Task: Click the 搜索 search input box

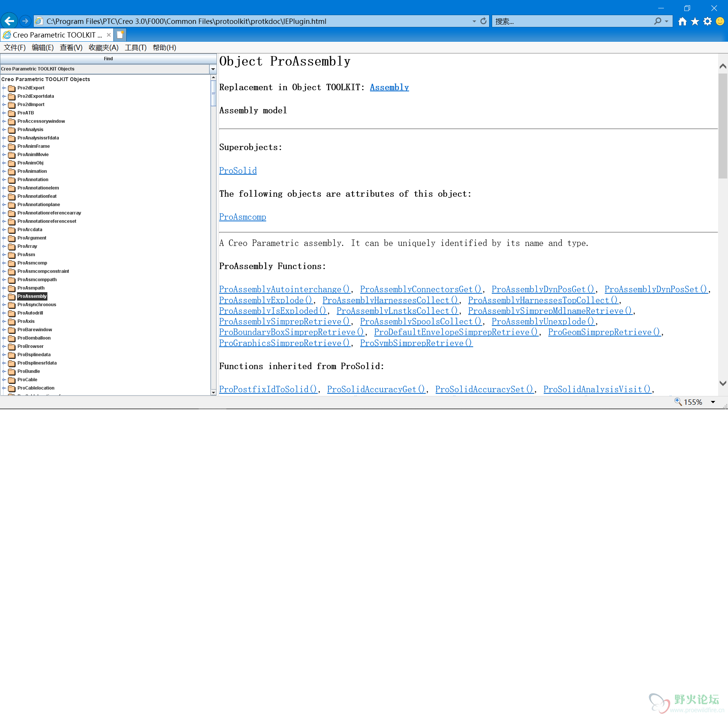Action: (x=573, y=21)
